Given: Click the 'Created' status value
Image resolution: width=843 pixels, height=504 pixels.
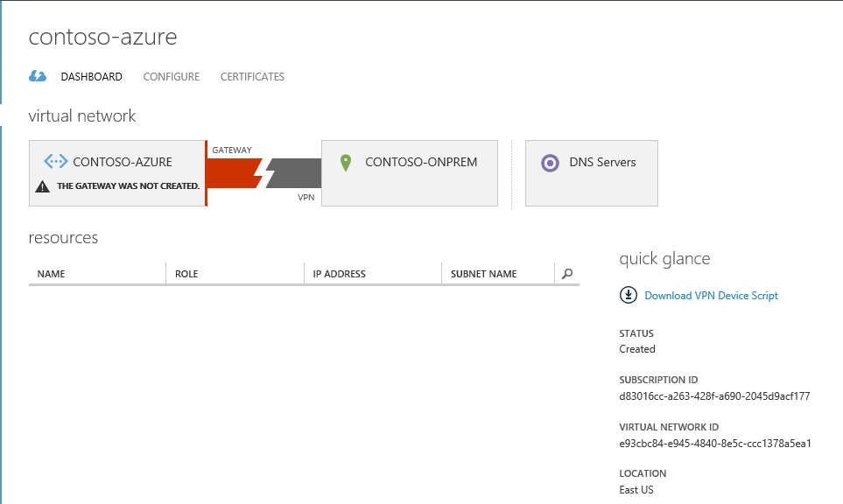Looking at the screenshot, I should coord(637,349).
